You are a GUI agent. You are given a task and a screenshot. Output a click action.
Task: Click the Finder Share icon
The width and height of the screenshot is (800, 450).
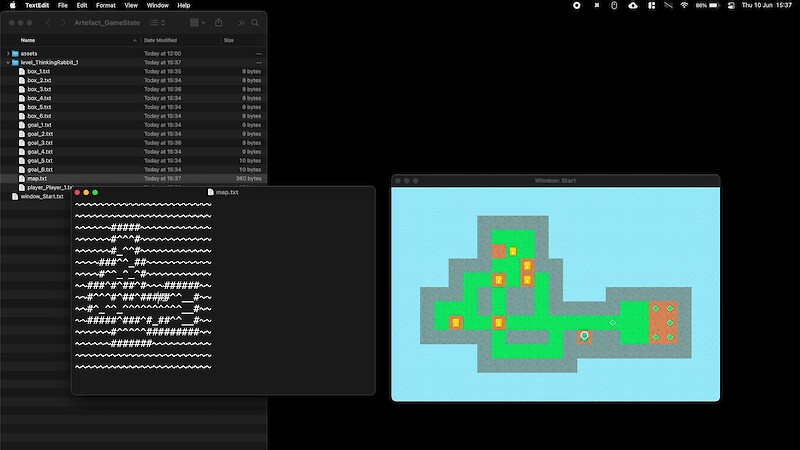click(x=219, y=22)
